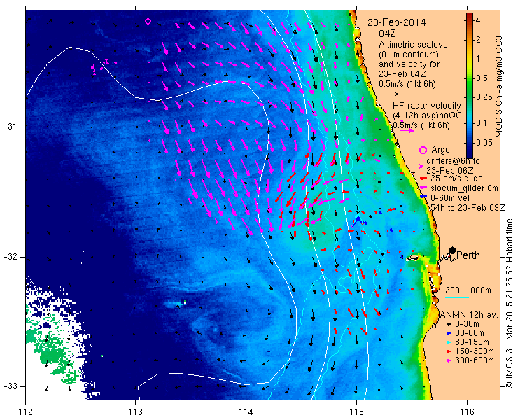
Task: Click the IMOS copyright timestamp text
Action: coord(509,303)
